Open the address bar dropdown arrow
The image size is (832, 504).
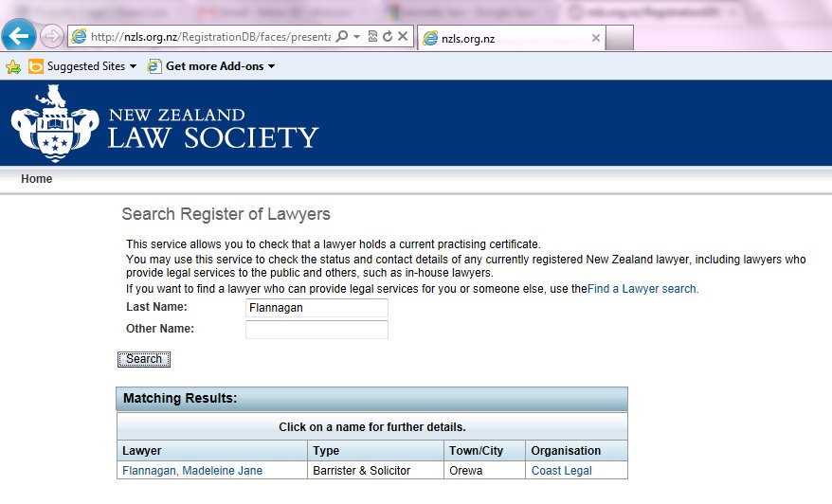tap(356, 37)
